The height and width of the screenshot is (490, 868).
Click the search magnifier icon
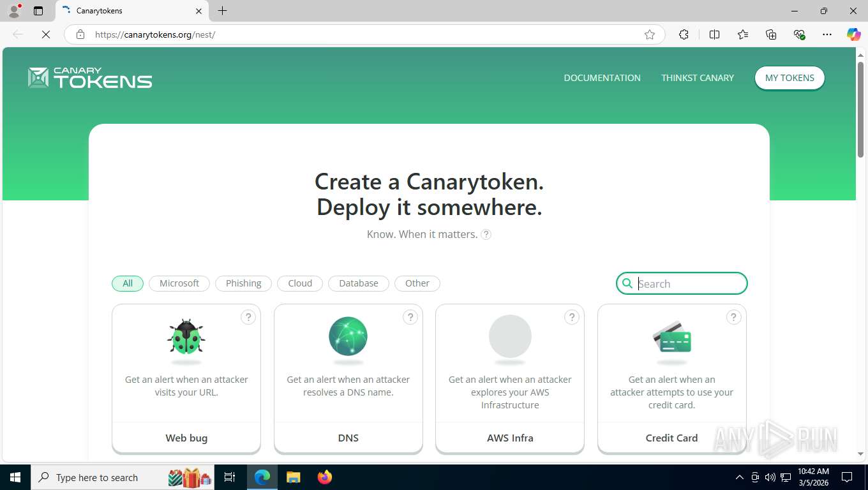[627, 283]
